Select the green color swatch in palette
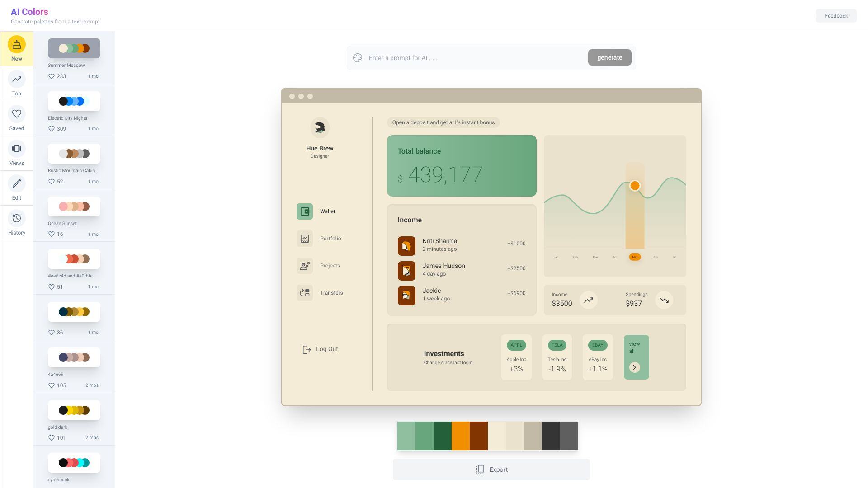This screenshot has height=488, width=868. pyautogui.click(x=442, y=436)
